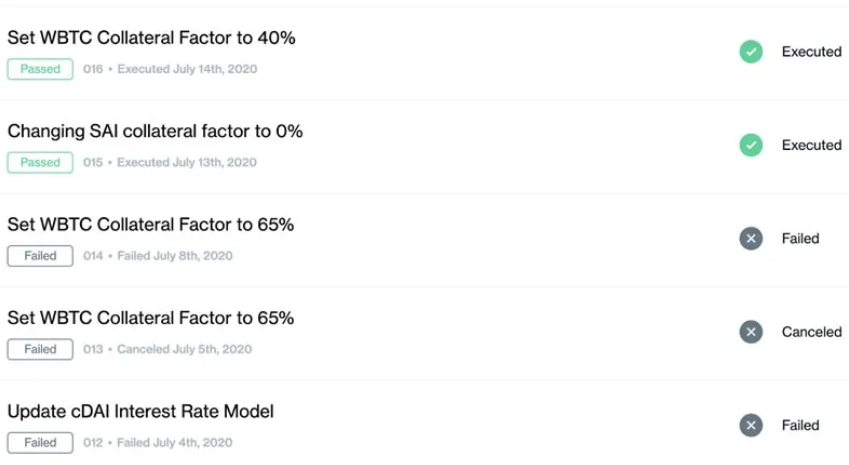Click the gray X icon beside Canceled status
Image resolution: width=849 pixels, height=465 pixels.
(x=751, y=332)
